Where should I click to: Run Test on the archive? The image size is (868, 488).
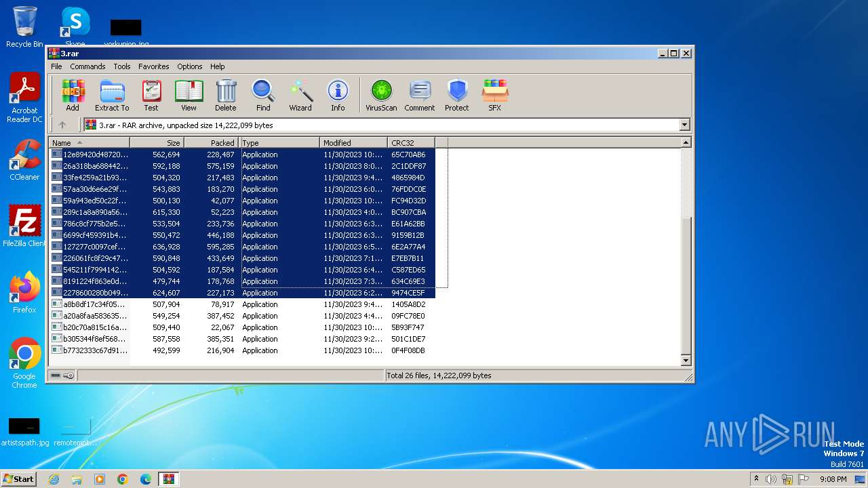(151, 95)
